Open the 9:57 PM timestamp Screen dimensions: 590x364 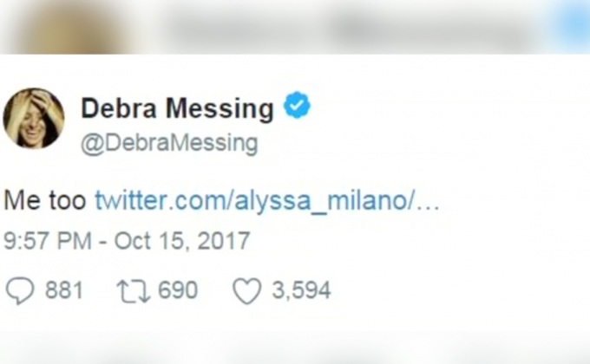pyautogui.click(x=48, y=241)
